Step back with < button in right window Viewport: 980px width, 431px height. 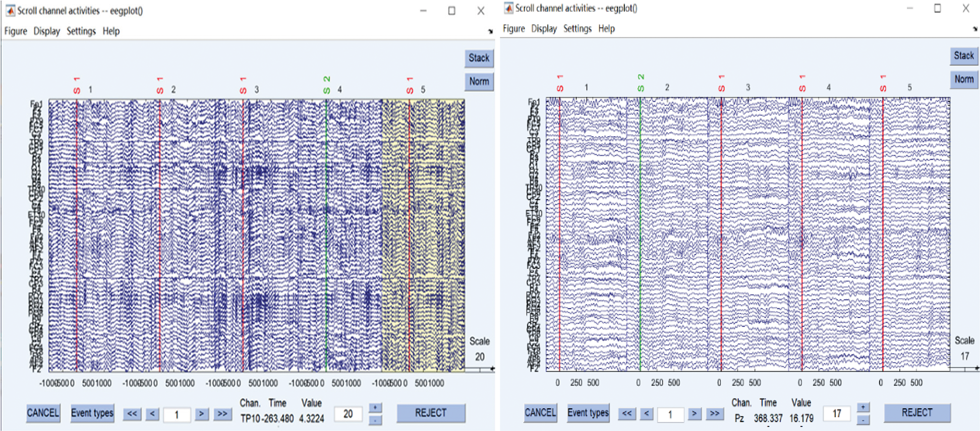(647, 414)
